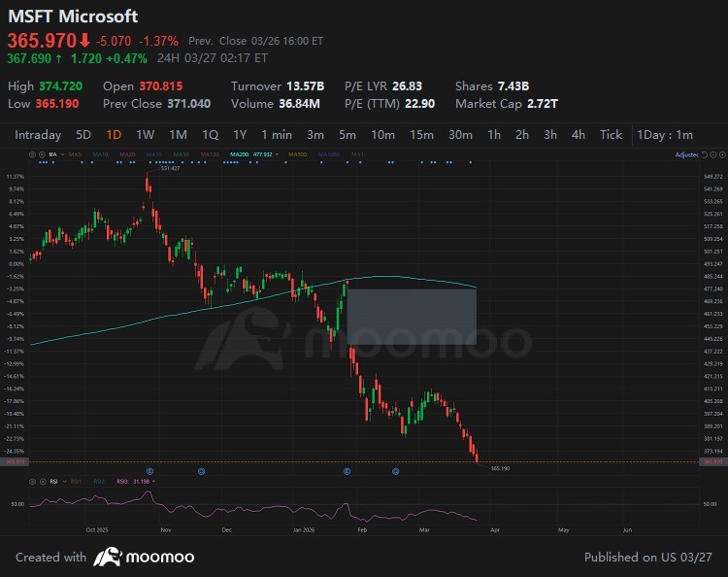Select the 5D timeframe tab

[83, 135]
